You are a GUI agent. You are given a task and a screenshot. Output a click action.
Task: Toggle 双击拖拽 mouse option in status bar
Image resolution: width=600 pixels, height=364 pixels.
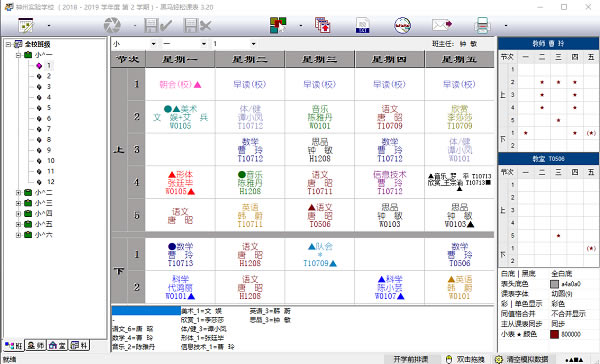465,359
